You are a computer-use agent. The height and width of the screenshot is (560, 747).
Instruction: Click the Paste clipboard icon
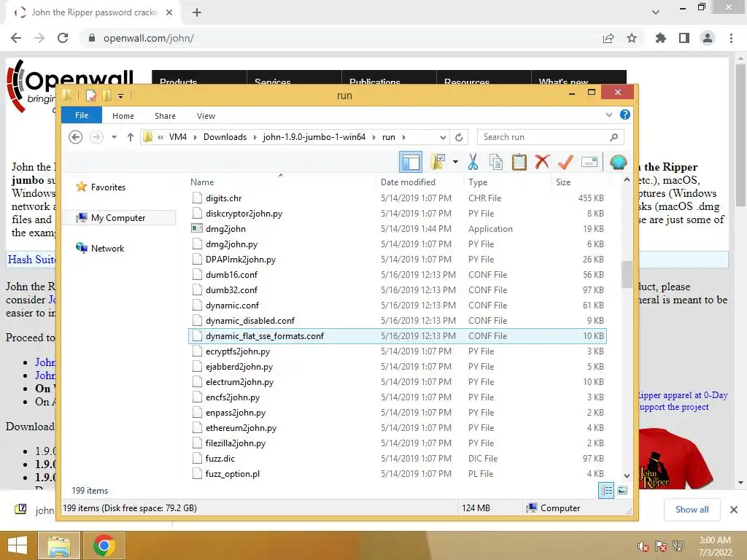(519, 162)
